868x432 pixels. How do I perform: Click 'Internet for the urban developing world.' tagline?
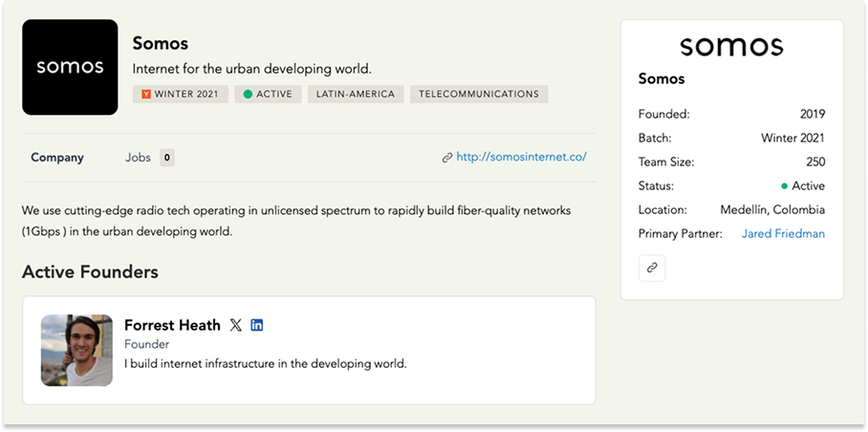251,69
